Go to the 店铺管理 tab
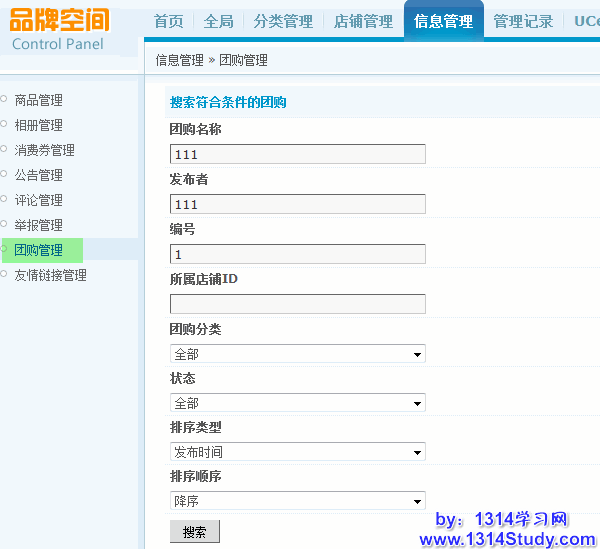This screenshot has height=549, width=600. 363,21
